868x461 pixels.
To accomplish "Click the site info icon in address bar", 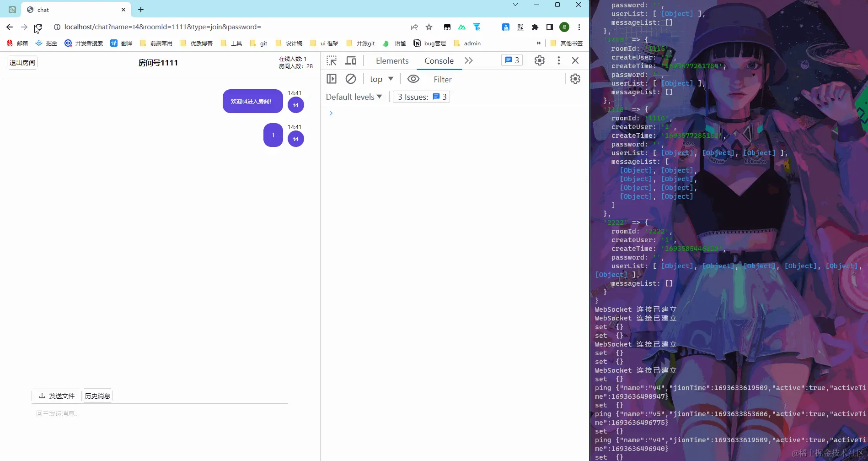I will click(x=57, y=27).
